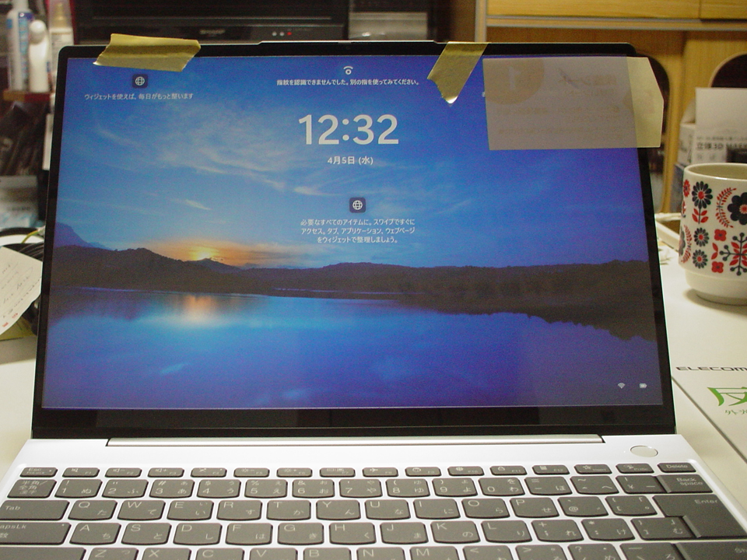The image size is (747, 560).
Task: Check the battery status icon
Action: [x=644, y=386]
